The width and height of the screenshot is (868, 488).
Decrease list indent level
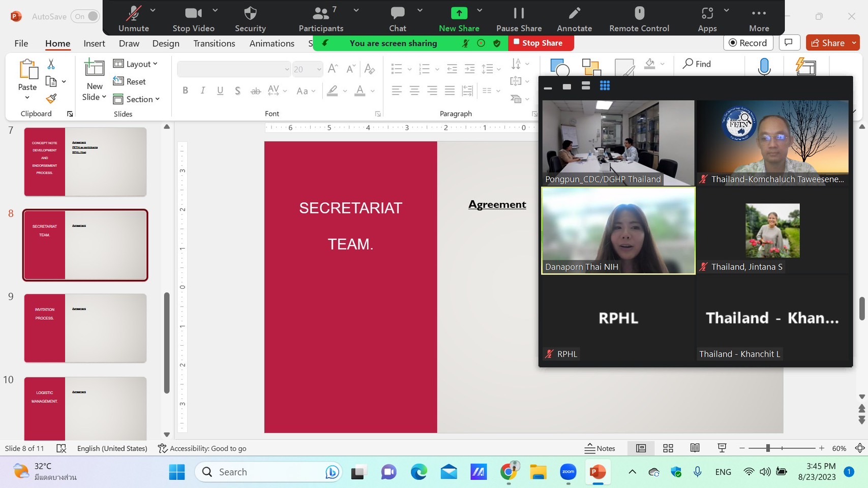[452, 69]
